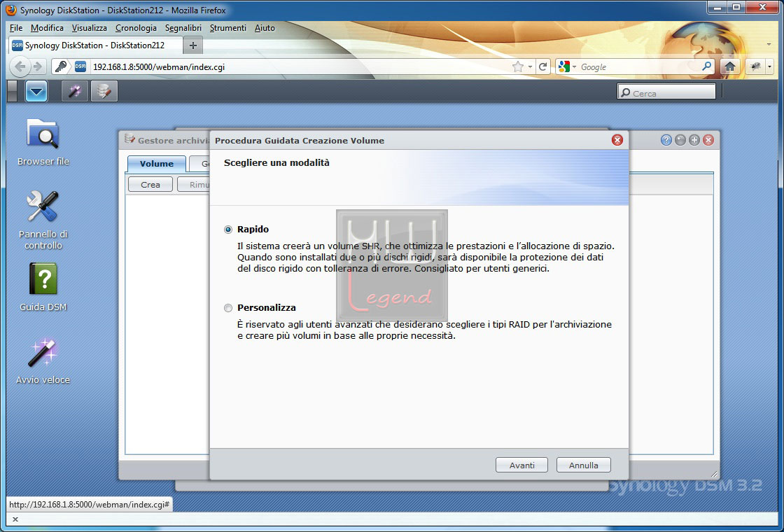Screen dimensions: 784x532
Task: Maximize the Gestore archiviazione window
Action: pos(694,141)
